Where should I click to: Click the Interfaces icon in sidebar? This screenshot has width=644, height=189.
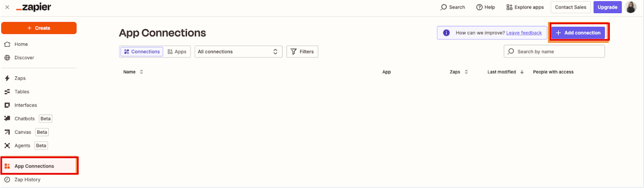7,105
